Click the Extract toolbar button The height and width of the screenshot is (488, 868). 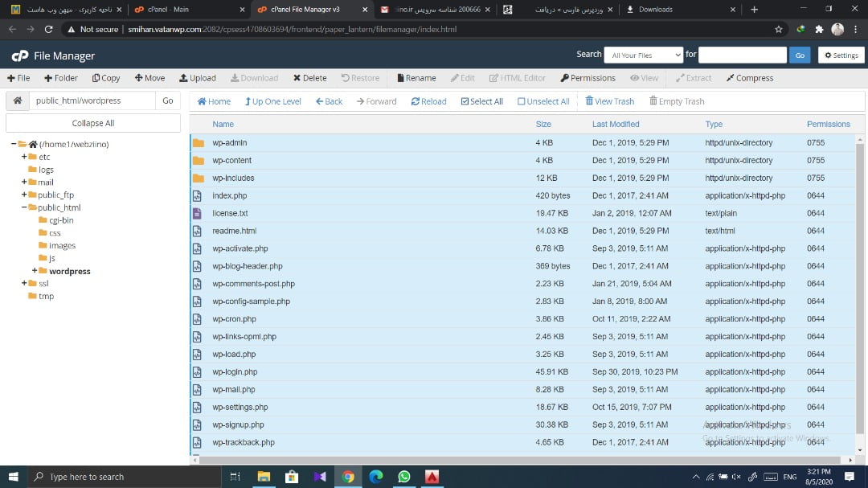[694, 78]
